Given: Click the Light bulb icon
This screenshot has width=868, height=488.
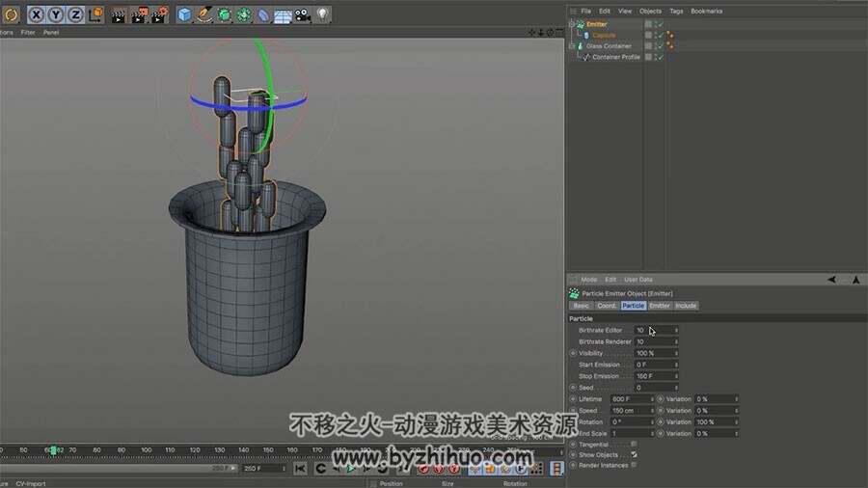Looking at the screenshot, I should 323,14.
